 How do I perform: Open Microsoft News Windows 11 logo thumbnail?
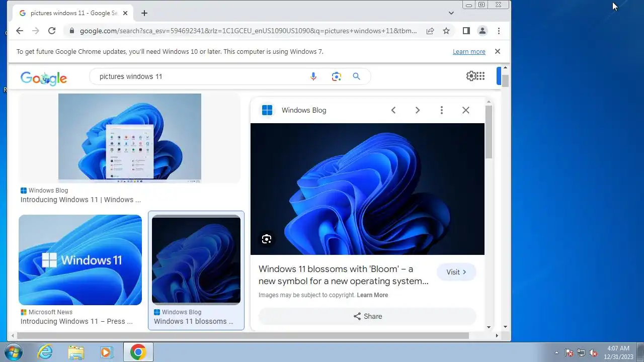tap(80, 260)
